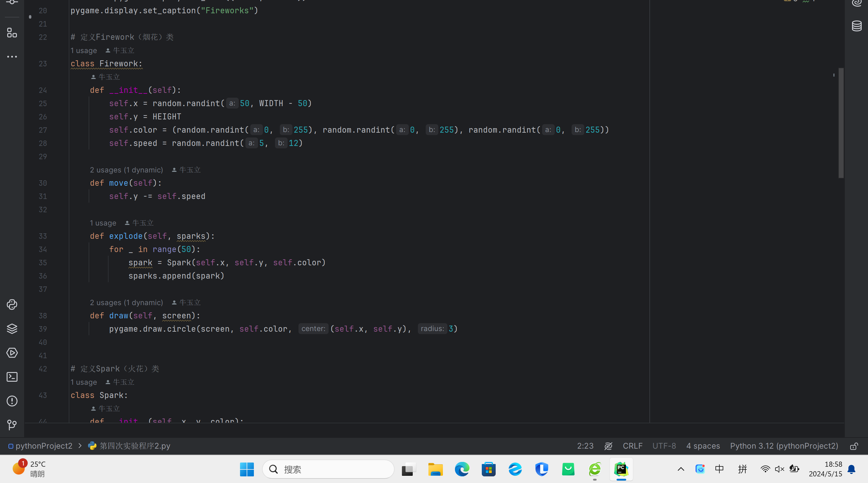Click '2 usages (1 dynamic)' above def move

coord(126,170)
